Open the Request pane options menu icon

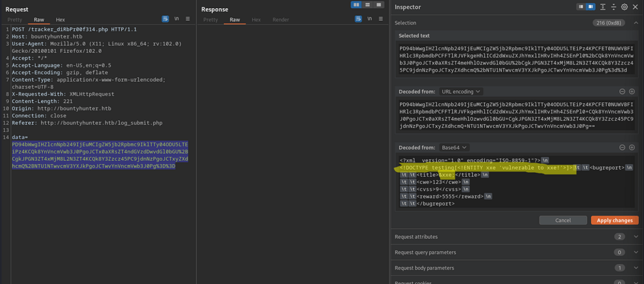[187, 19]
